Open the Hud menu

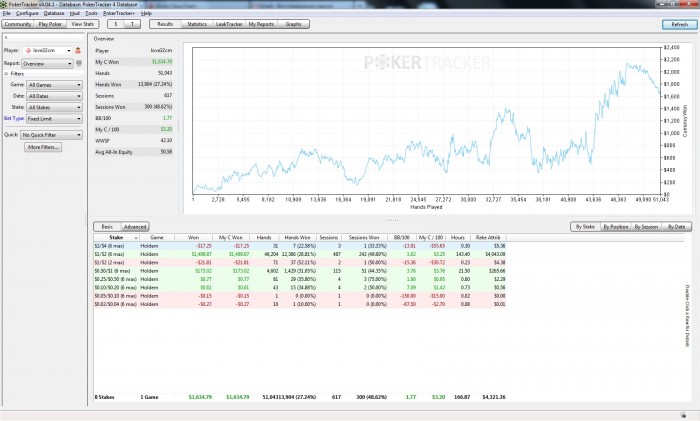click(75, 13)
